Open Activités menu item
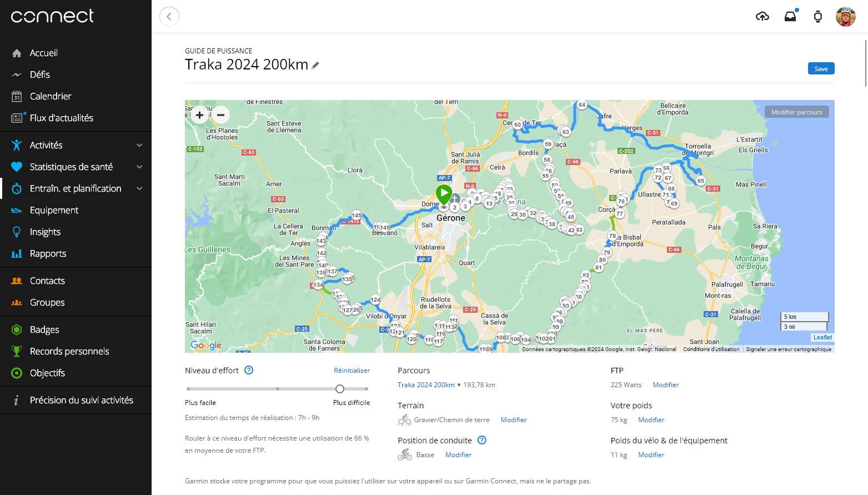This screenshot has width=868, height=495. point(76,145)
